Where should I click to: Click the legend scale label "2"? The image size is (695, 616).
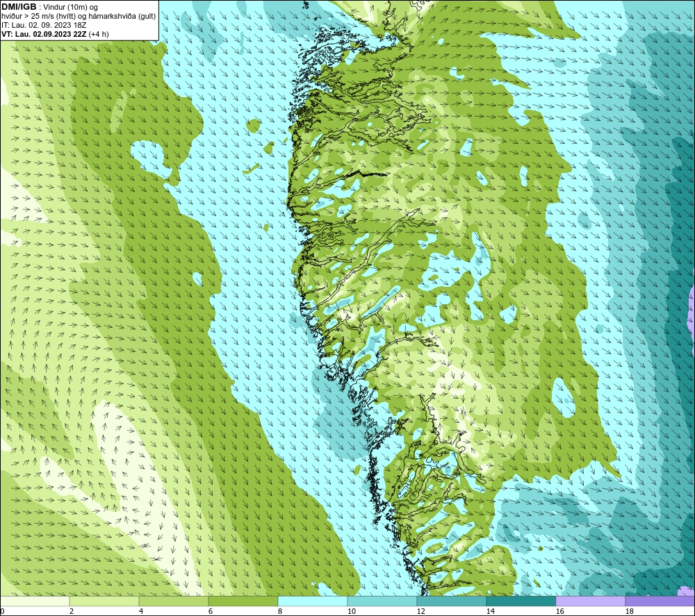click(72, 612)
